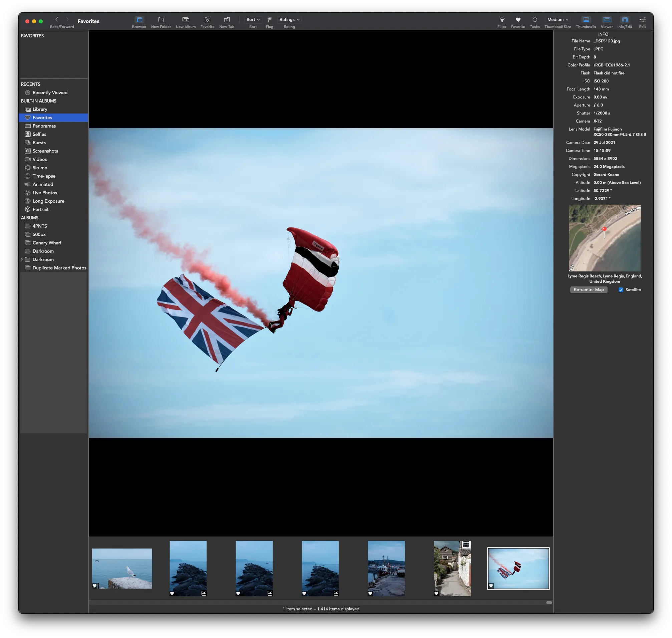
Task: Toggle the Info/Edit panel
Action: (x=624, y=20)
